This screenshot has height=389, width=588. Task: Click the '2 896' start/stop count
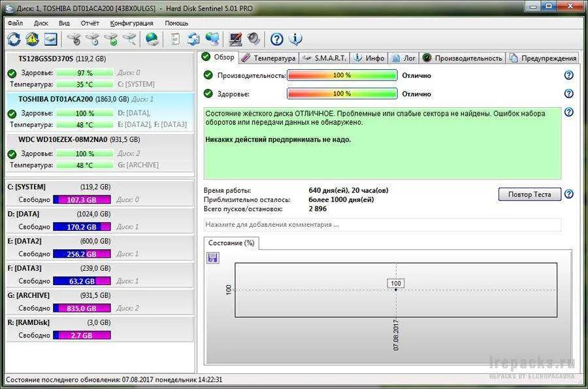tap(318, 209)
